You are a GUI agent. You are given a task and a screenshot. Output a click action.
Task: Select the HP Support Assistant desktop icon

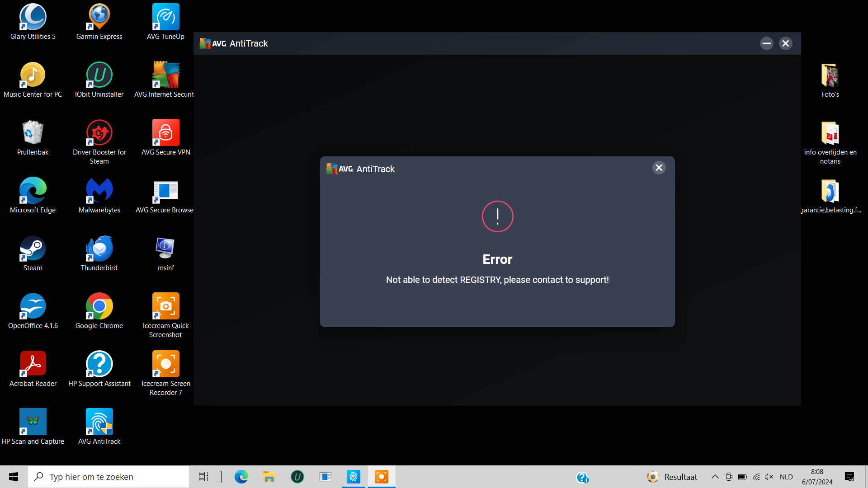(99, 369)
